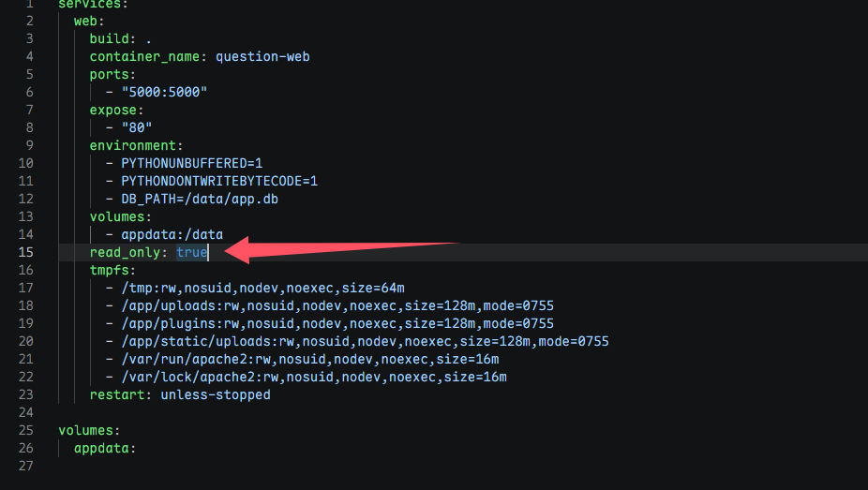This screenshot has height=490, width=868.
Task: Click the 'question-web' value
Action: pyautogui.click(x=262, y=56)
